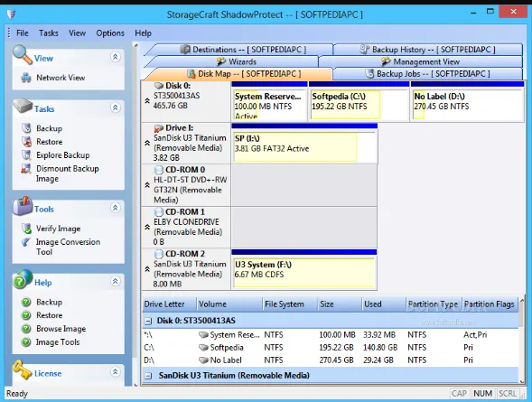
Task: Click the Network View icon
Action: pyautogui.click(x=26, y=78)
